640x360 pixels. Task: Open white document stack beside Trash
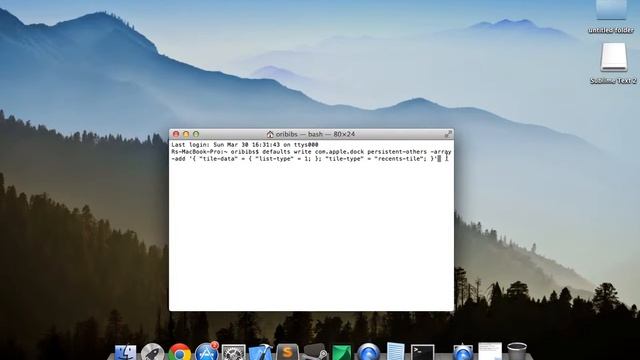tap(490, 352)
